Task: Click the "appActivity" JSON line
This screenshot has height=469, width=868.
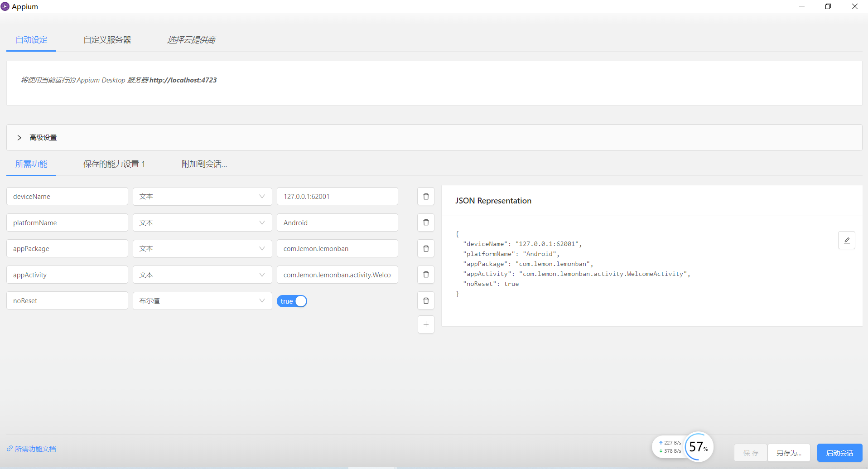Action: point(577,274)
